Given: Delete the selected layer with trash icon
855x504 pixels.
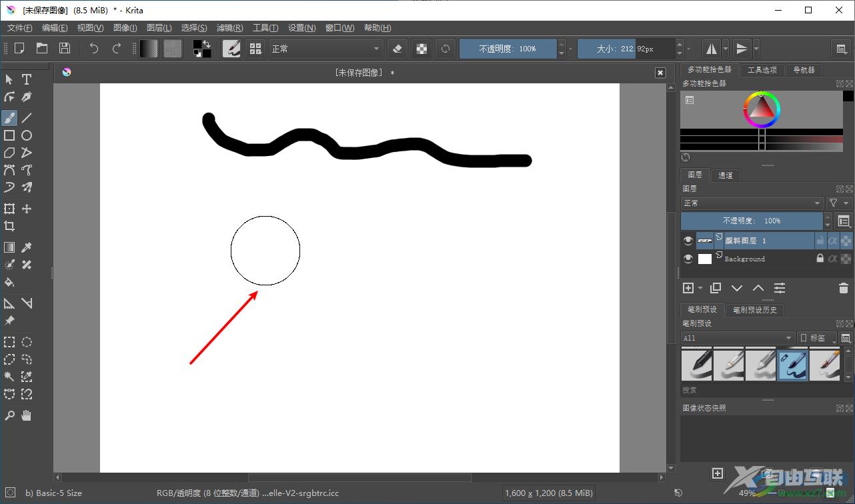Looking at the screenshot, I should 843,288.
